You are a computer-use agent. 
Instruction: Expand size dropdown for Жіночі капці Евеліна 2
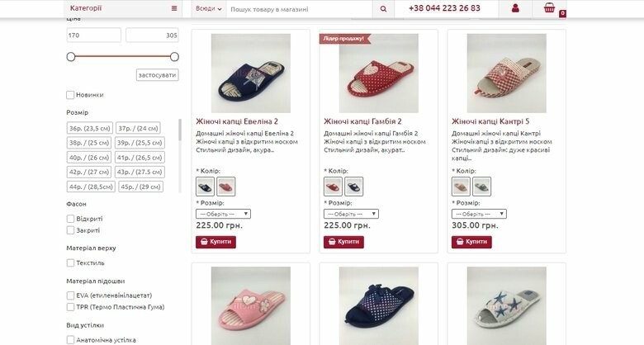223,214
